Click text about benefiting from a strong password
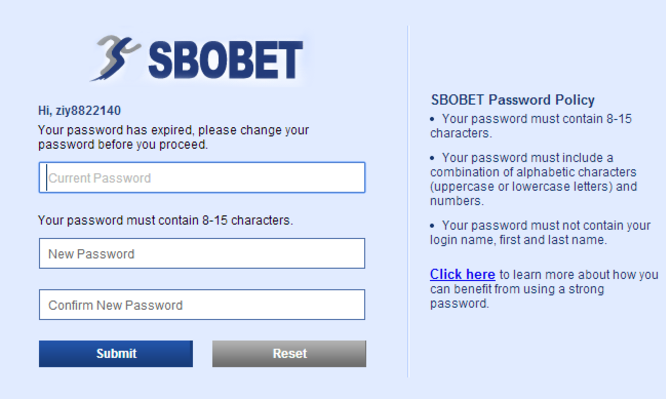This screenshot has width=666, height=399. [544, 289]
